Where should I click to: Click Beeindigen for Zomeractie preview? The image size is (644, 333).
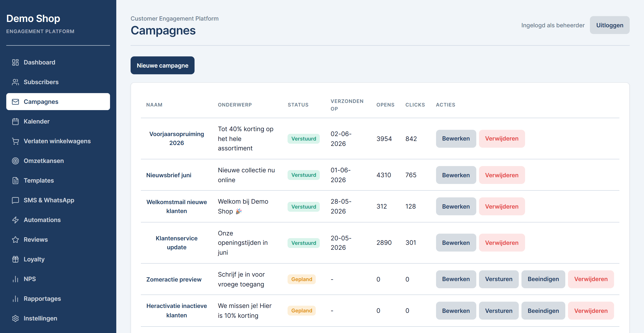(543, 279)
